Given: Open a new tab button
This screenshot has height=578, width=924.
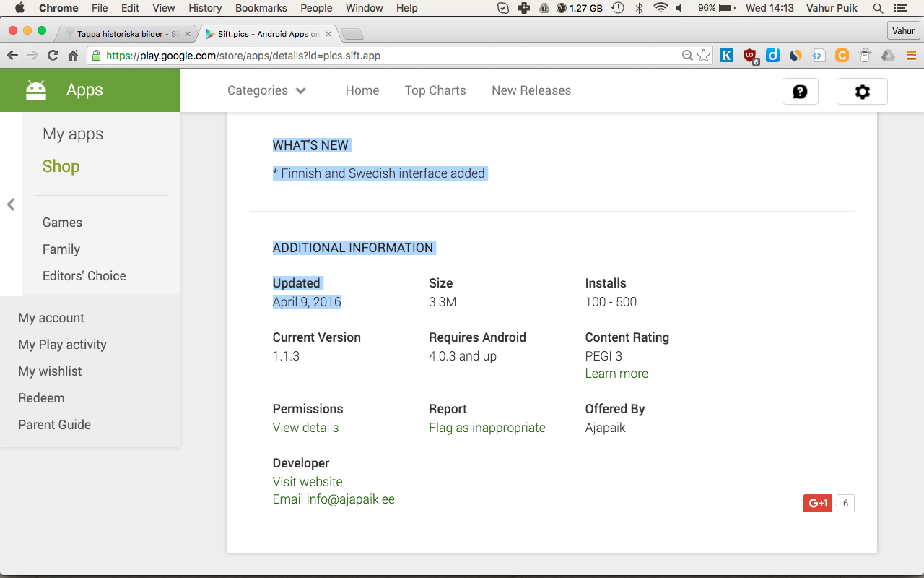Looking at the screenshot, I should tap(352, 34).
